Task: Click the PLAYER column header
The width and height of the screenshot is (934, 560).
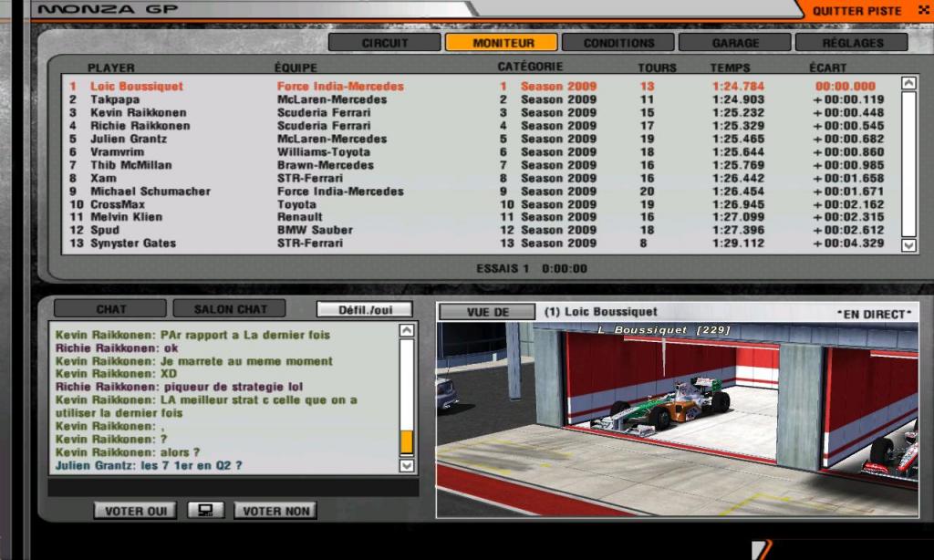Action: click(110, 67)
